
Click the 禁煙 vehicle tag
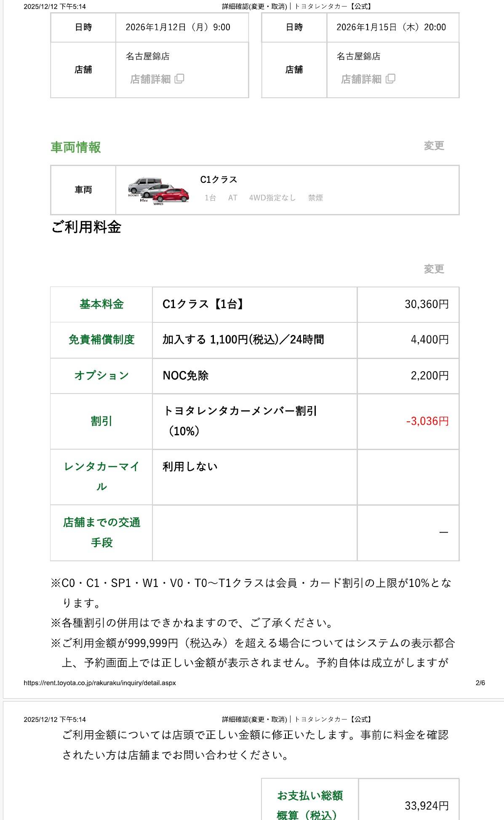pyautogui.click(x=315, y=198)
